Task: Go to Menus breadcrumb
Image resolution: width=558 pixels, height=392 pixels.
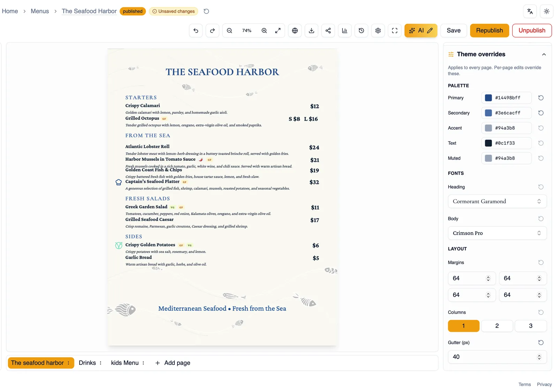Action: click(40, 11)
